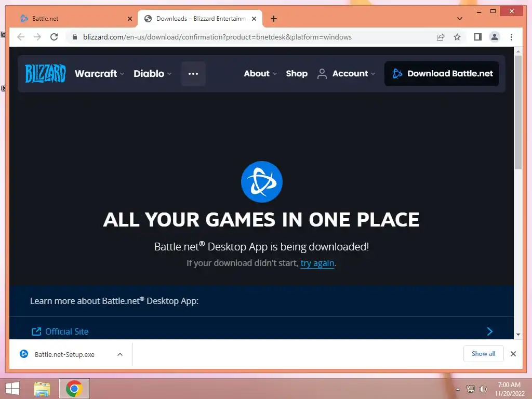Open File Explorer from taskbar
Screen dimensions: 532x399
point(42,389)
